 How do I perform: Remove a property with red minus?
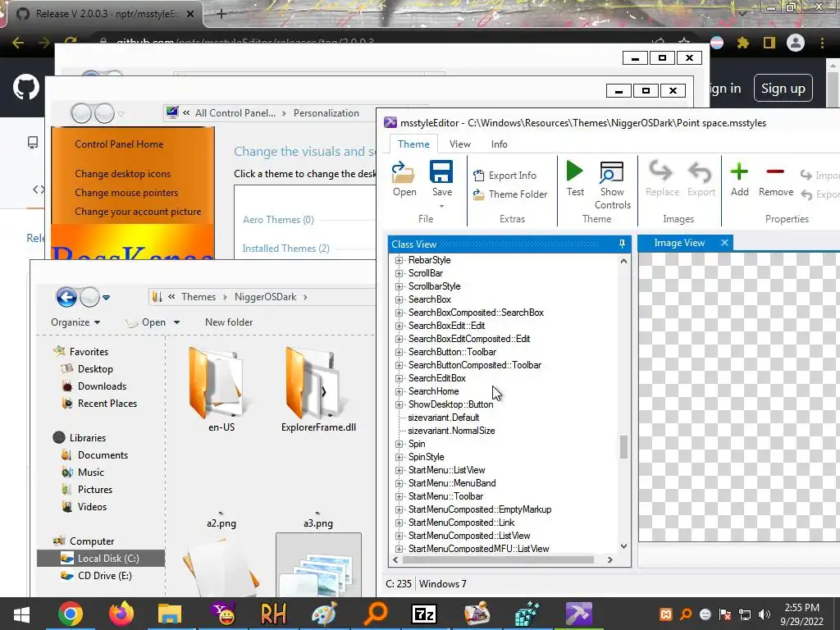tap(776, 180)
